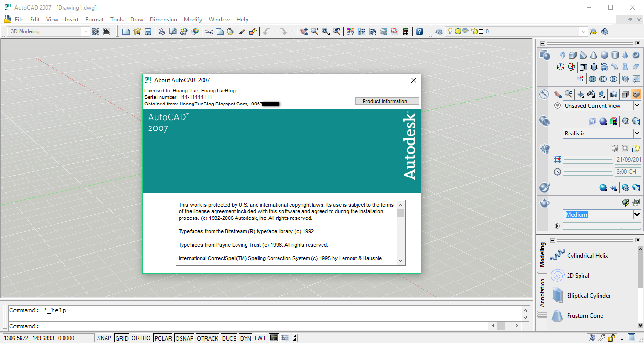The width and height of the screenshot is (644, 343).
Task: Click the Save icon in the toolbar
Action: click(148, 31)
